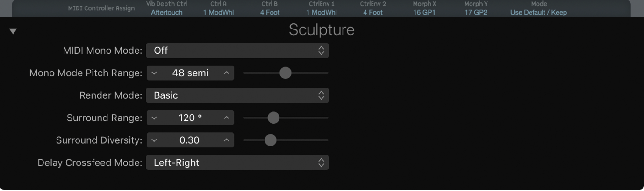Viewport: 644px width, 191px height.
Task: Open Mode Use Default / Keep menu
Action: (x=538, y=13)
